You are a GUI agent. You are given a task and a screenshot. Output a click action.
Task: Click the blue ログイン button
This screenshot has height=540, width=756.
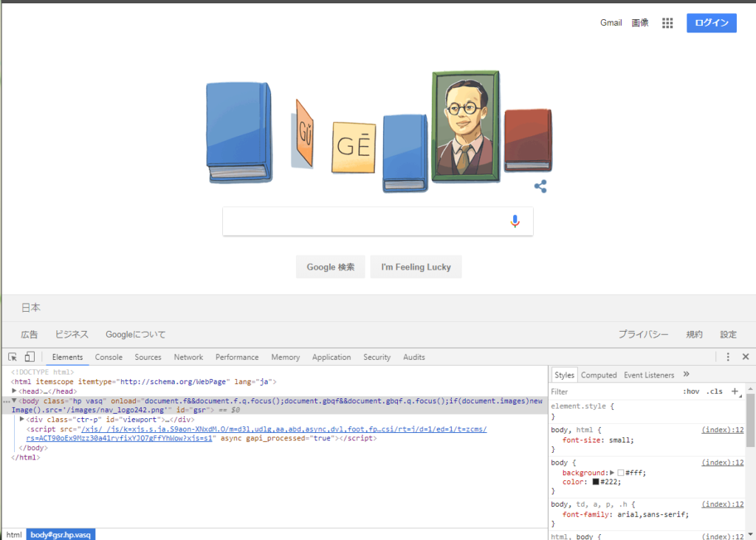(x=712, y=23)
